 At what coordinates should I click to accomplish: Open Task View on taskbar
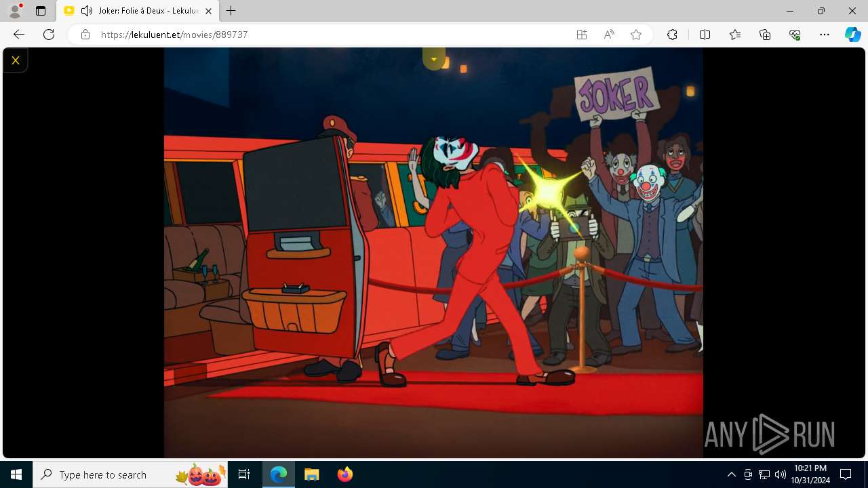(245, 474)
